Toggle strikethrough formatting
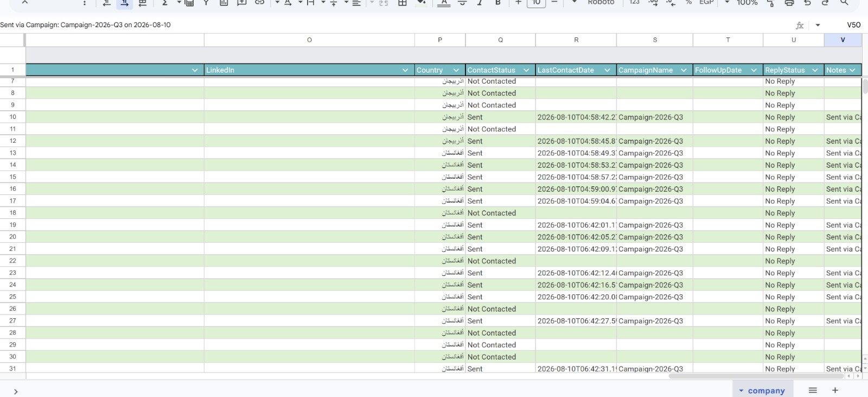This screenshot has height=397, width=868. 462,3
